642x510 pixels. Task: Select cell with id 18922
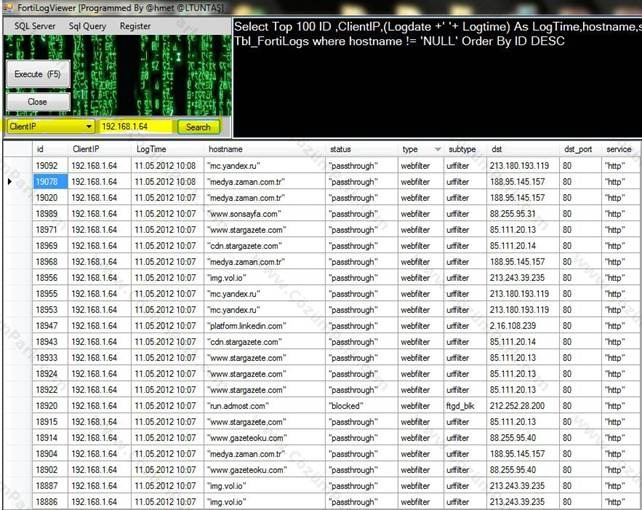[x=50, y=390]
